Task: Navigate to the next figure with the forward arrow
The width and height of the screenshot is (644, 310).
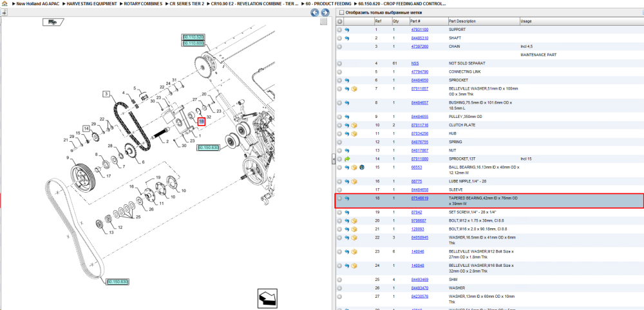Action: coord(325,13)
